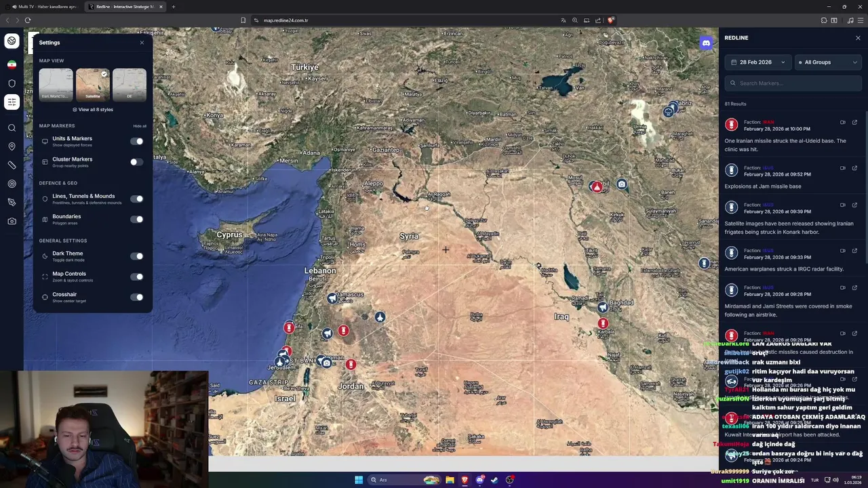Click 'Explosions at Jam missile base' text
The width and height of the screenshot is (868, 488).
763,186
